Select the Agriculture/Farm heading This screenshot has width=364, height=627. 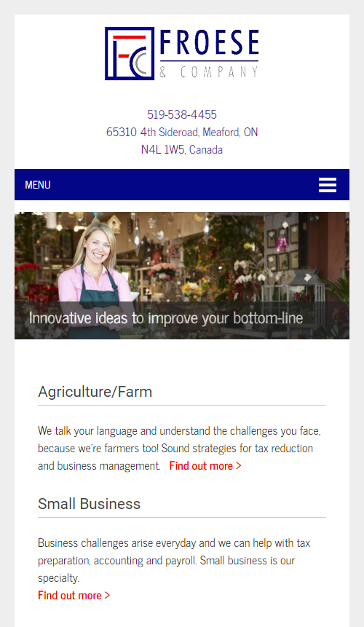click(x=95, y=392)
